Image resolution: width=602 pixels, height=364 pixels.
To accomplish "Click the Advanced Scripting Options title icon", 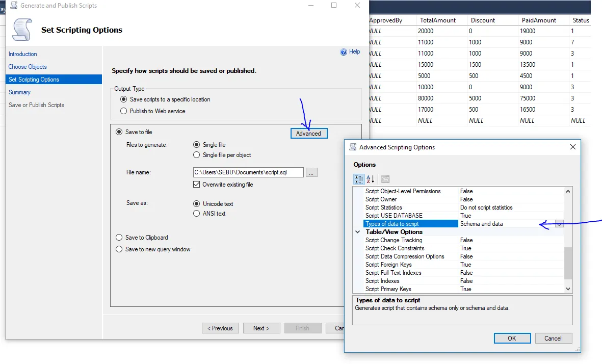I will 353,147.
